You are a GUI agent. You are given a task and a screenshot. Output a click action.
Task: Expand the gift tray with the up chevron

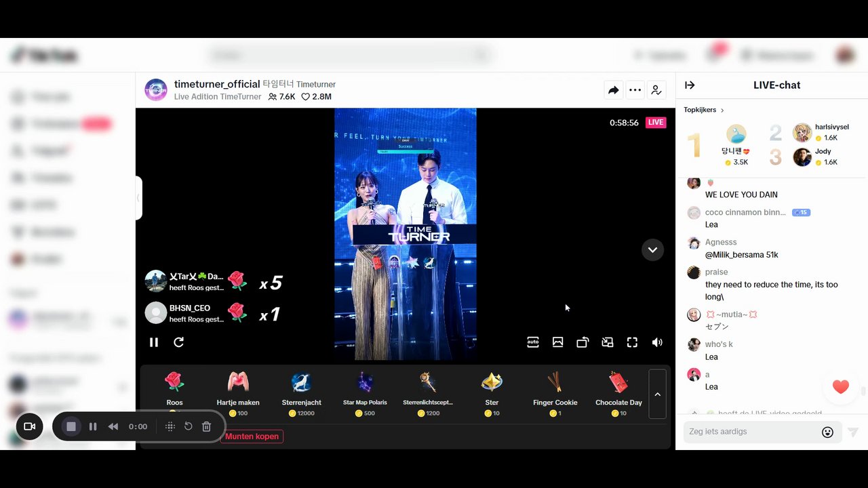pyautogui.click(x=657, y=394)
